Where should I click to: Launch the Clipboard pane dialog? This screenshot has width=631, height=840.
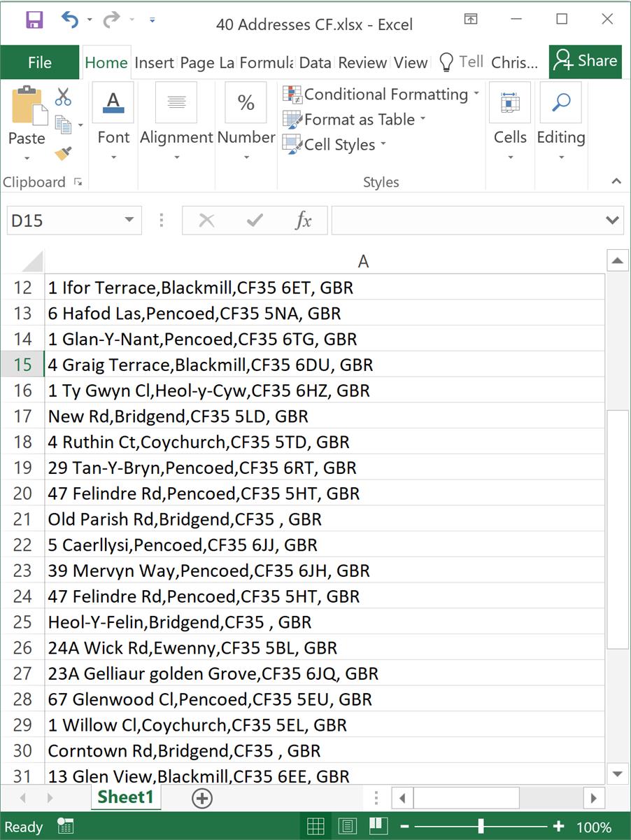tap(78, 183)
